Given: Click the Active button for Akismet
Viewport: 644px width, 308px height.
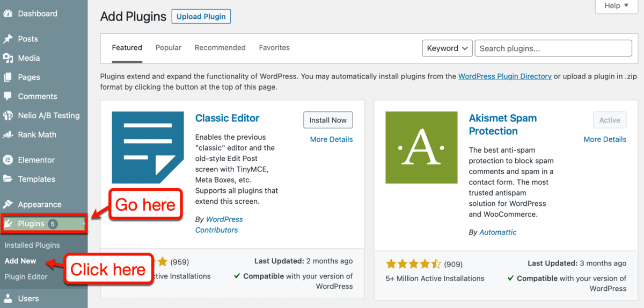Looking at the screenshot, I should pos(610,120).
